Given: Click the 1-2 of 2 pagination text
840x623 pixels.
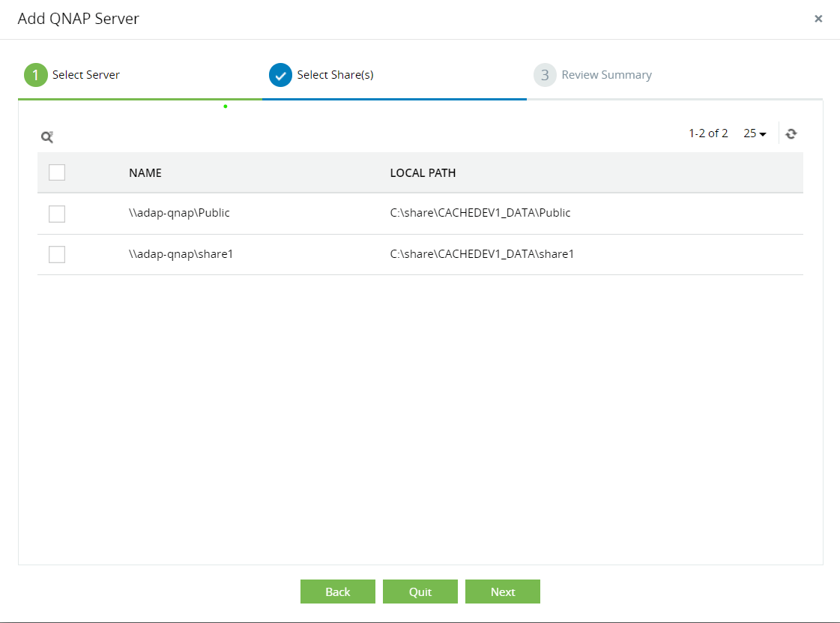Looking at the screenshot, I should click(x=707, y=133).
